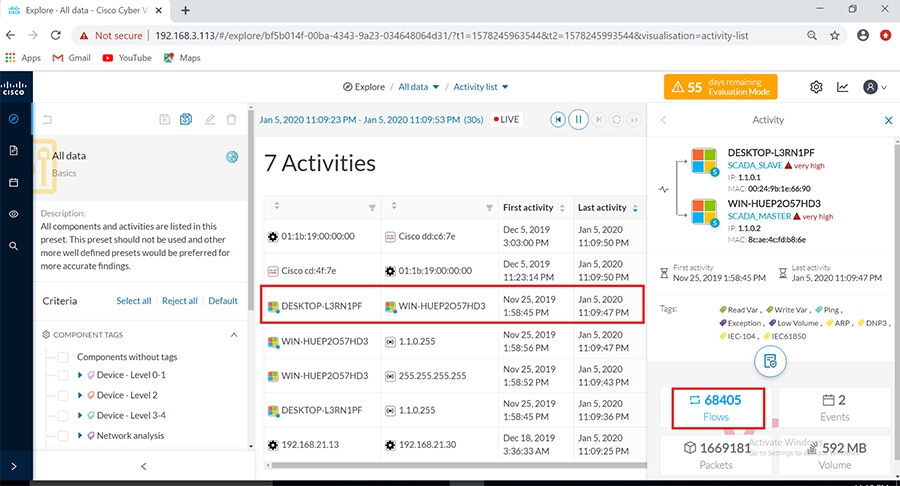Click the 68405 Flows tile
Image resolution: width=900 pixels, height=486 pixels.
[x=717, y=408]
